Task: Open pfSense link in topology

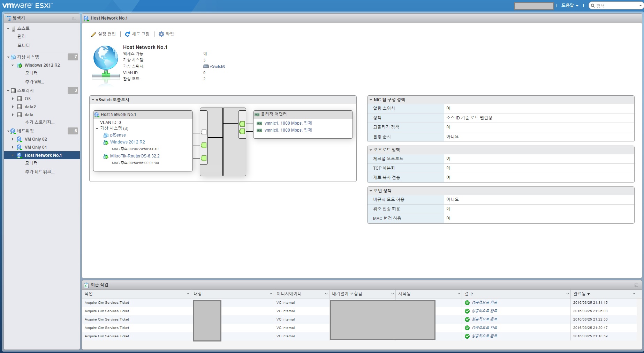Action: coord(118,135)
